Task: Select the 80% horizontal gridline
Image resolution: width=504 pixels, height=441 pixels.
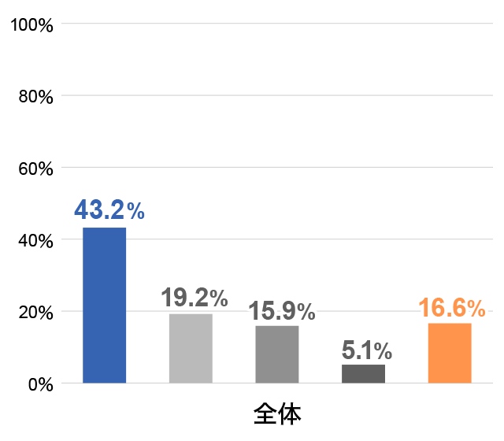Action: tap(276, 95)
